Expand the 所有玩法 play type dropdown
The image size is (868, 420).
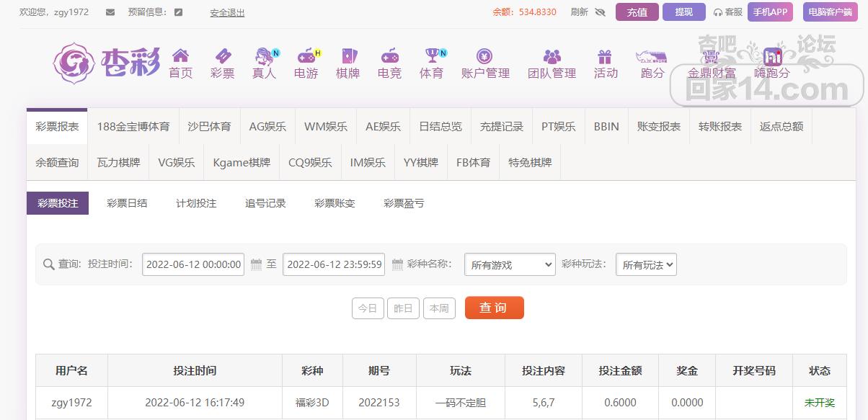646,264
